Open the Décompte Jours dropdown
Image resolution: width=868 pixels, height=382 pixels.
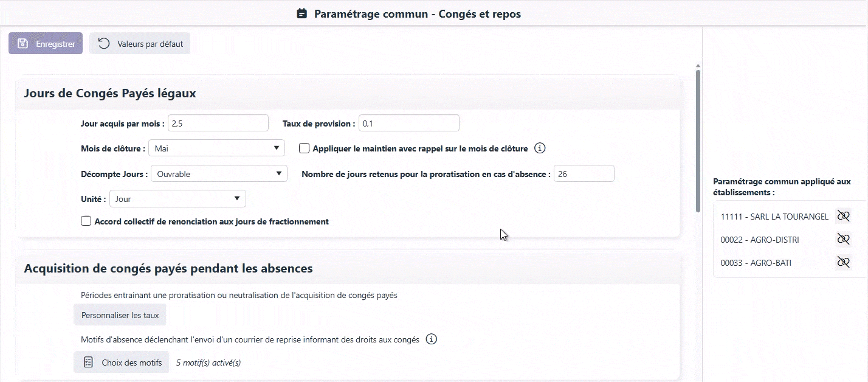(x=219, y=173)
